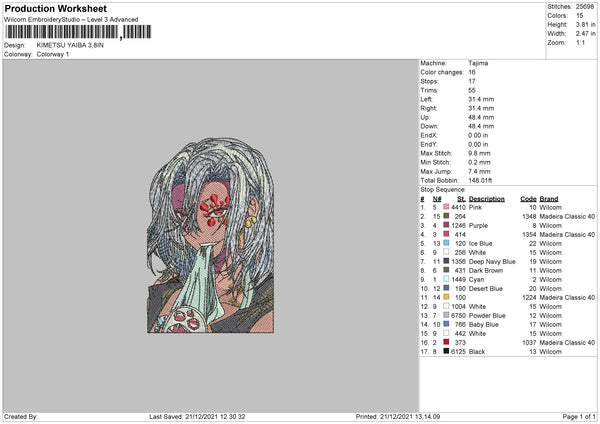600x424 pixels.
Task: Select the 'Right:' label
Action: pos(429,108)
